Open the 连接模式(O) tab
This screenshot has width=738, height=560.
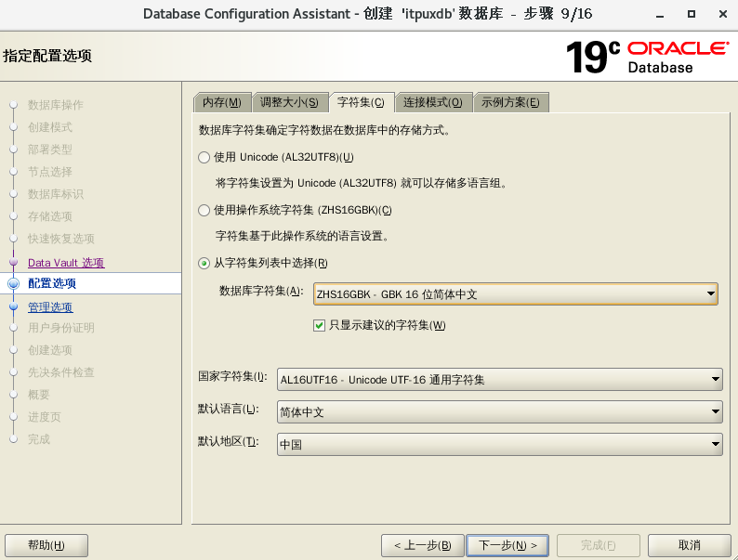point(433,102)
